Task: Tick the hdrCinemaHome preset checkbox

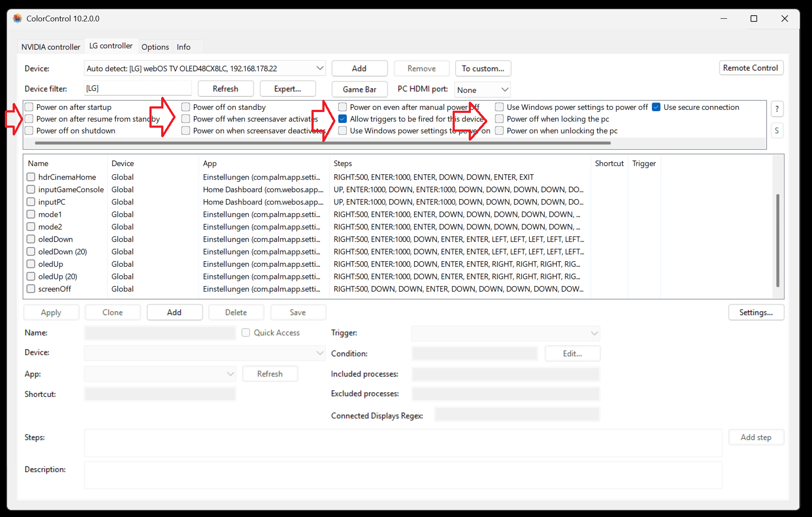Action: tap(31, 177)
